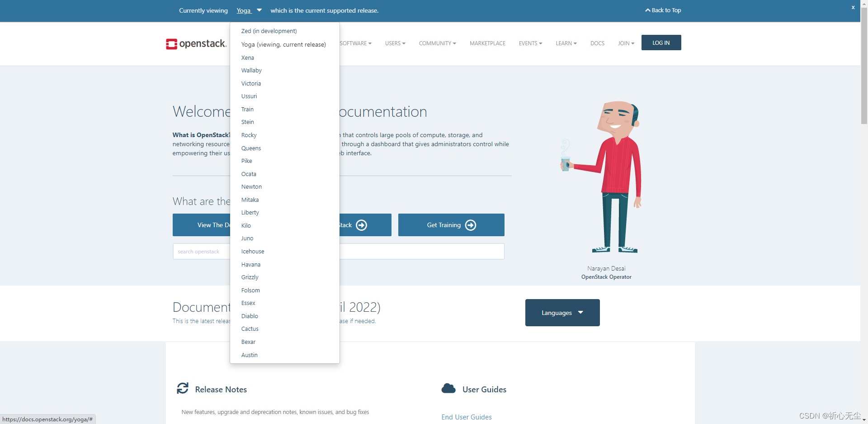Open the End User Guides link
The width and height of the screenshot is (868, 424).
(467, 417)
